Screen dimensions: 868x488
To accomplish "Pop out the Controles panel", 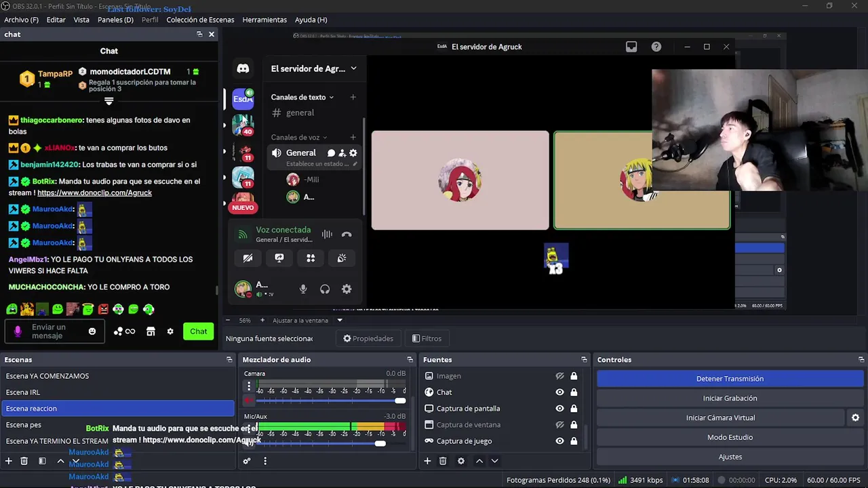I will point(861,360).
